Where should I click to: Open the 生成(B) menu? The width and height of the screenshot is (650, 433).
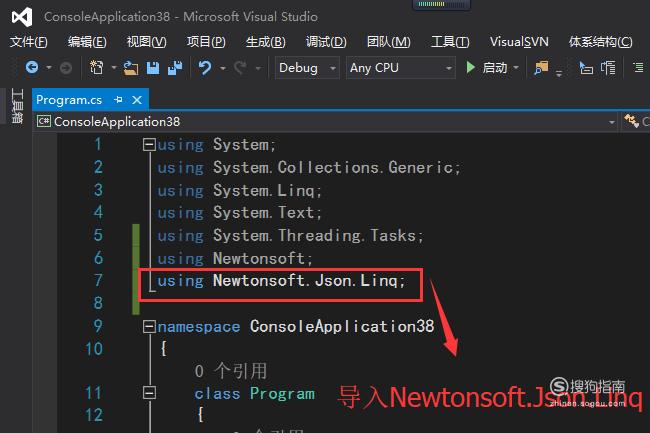[x=266, y=42]
